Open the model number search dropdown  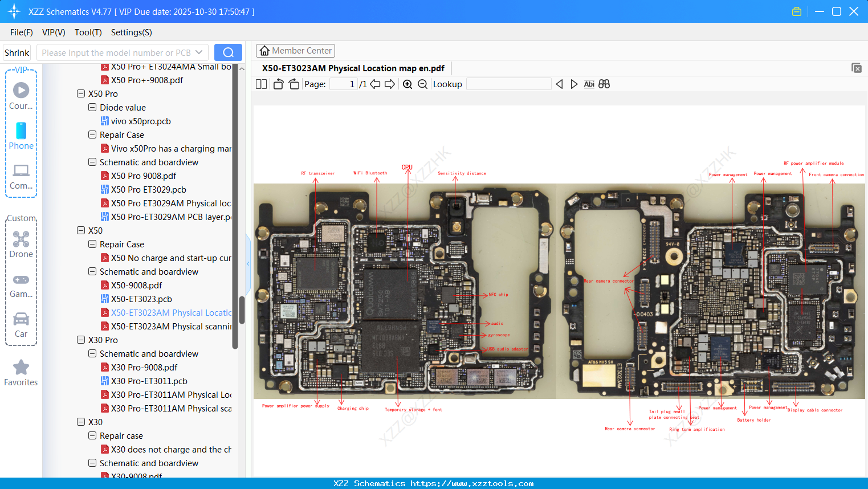coord(200,52)
